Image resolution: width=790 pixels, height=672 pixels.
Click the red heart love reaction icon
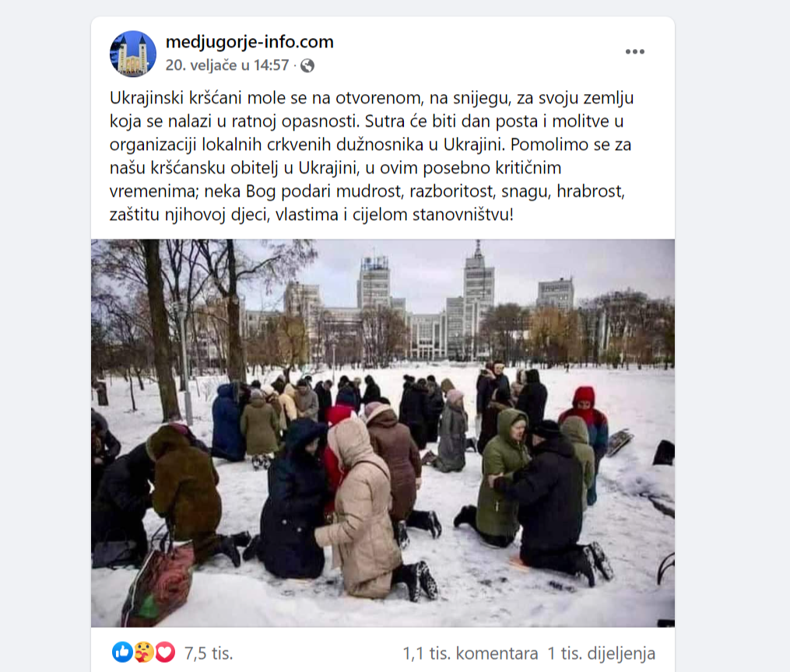click(x=165, y=653)
